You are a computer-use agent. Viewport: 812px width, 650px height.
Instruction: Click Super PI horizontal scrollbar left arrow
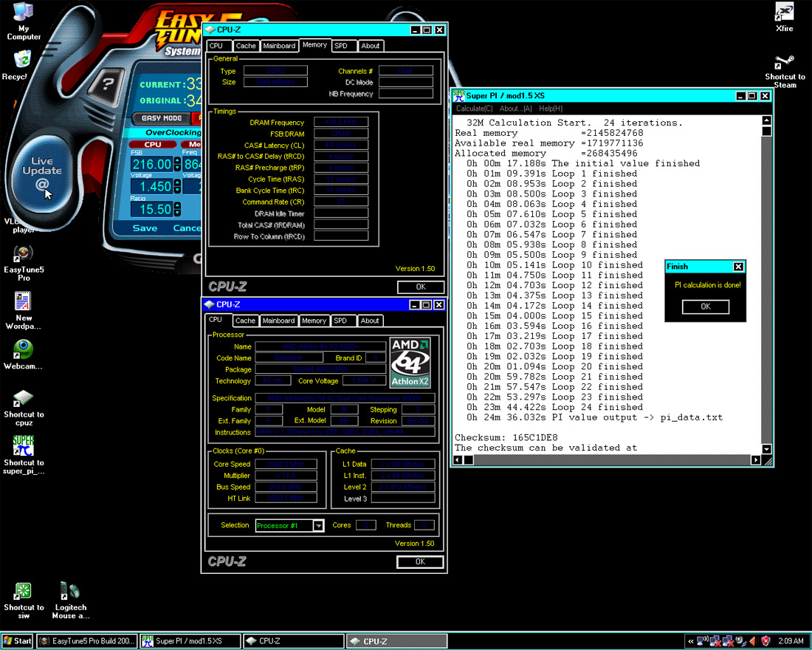[x=458, y=459]
